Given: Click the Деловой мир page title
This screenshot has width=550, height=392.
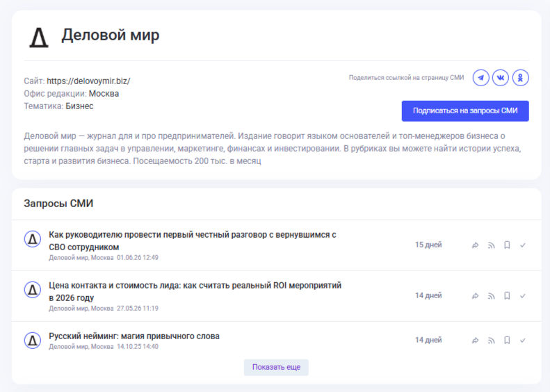Looking at the screenshot, I should [111, 35].
